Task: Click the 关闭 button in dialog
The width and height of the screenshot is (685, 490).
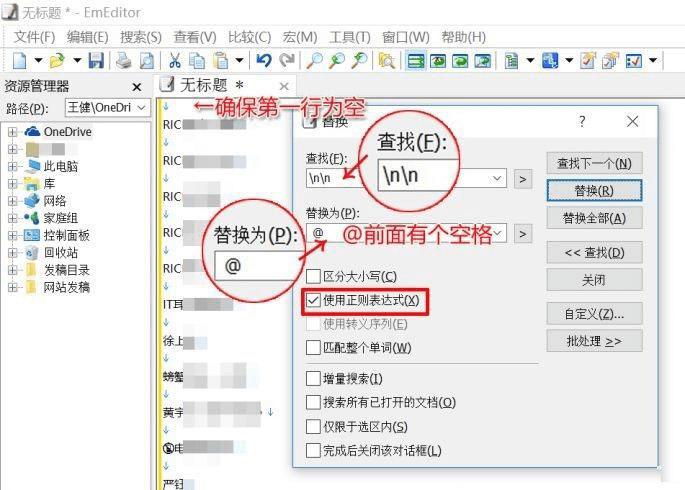Action: coord(594,280)
